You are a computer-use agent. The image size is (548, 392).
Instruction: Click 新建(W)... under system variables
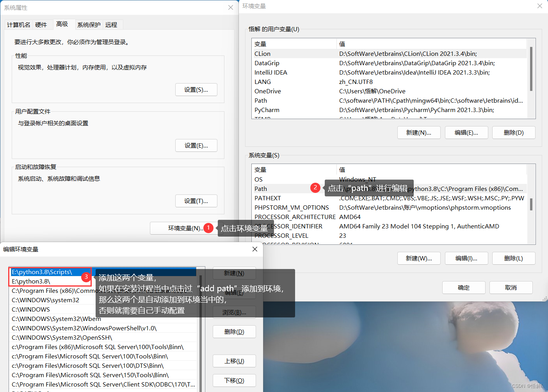[x=419, y=258]
